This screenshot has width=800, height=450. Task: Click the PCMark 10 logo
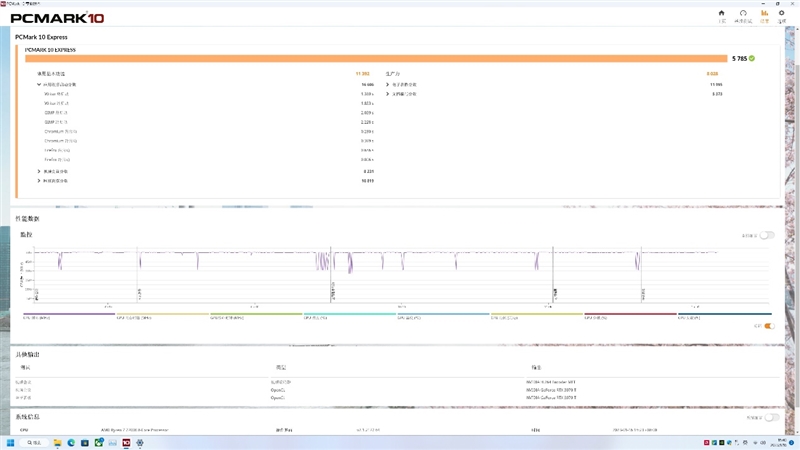[57, 18]
